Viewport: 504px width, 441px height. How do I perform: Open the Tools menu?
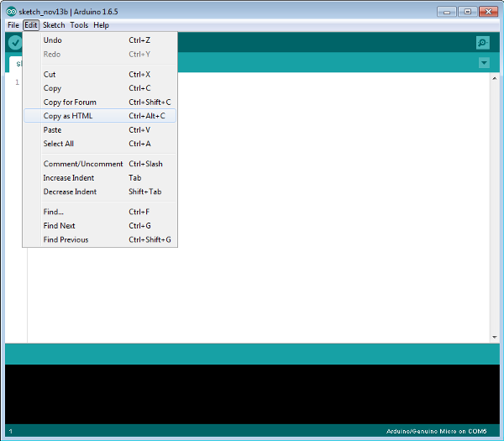point(79,25)
